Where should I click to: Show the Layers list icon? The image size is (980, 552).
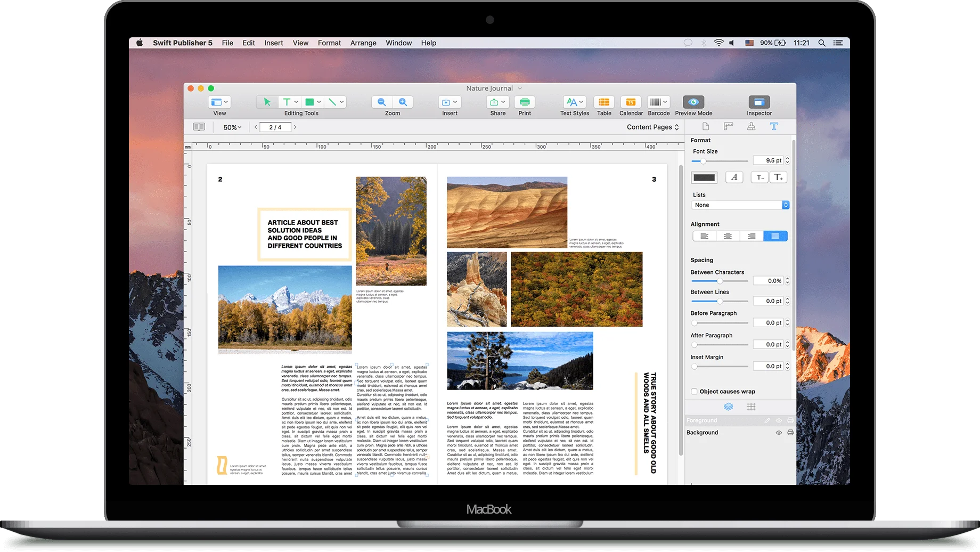(729, 407)
